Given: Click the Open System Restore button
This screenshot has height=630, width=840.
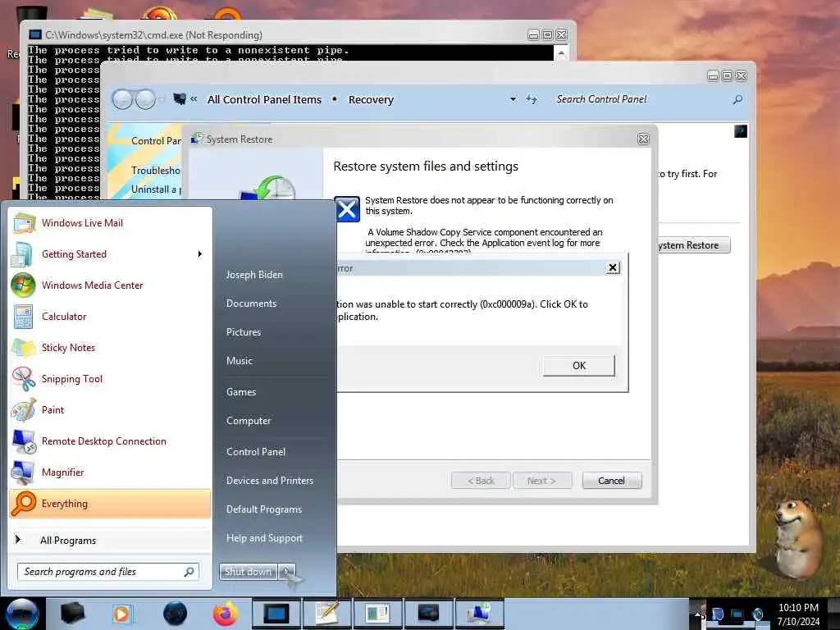Looking at the screenshot, I should tap(693, 245).
